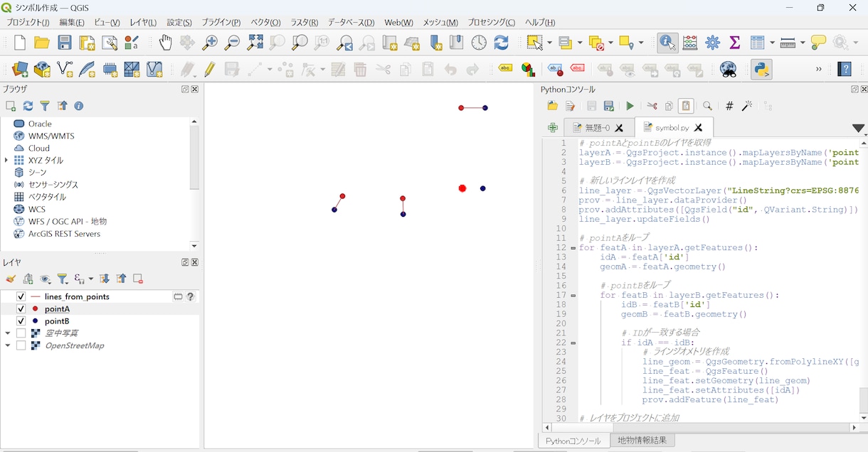This screenshot has height=452, width=868.
Task: Open the editor tab list dropdown triangle
Action: click(858, 129)
